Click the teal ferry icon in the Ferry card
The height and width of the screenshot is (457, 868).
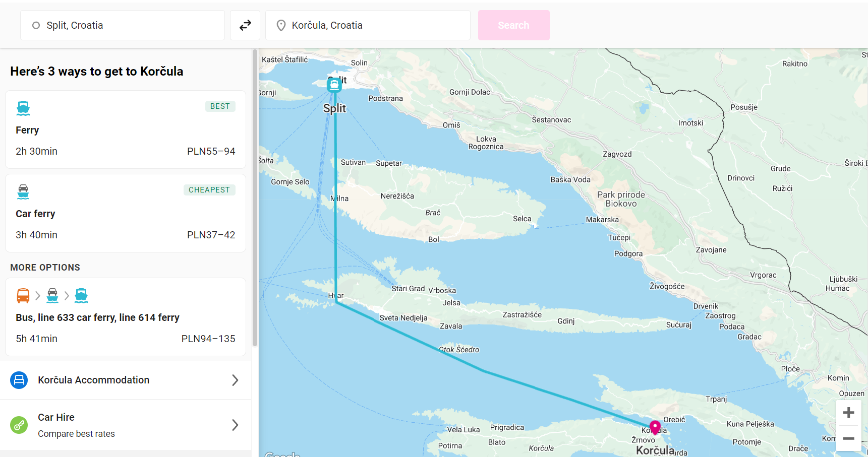click(x=23, y=108)
